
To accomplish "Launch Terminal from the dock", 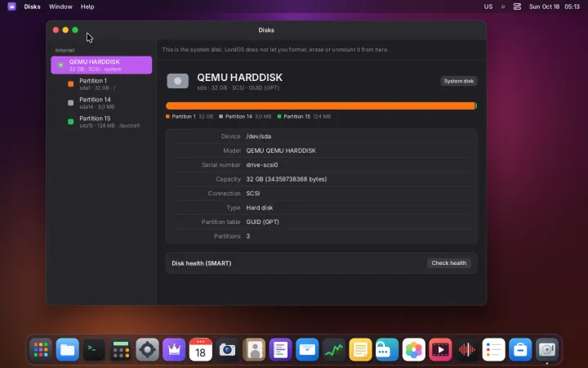I will tap(94, 350).
